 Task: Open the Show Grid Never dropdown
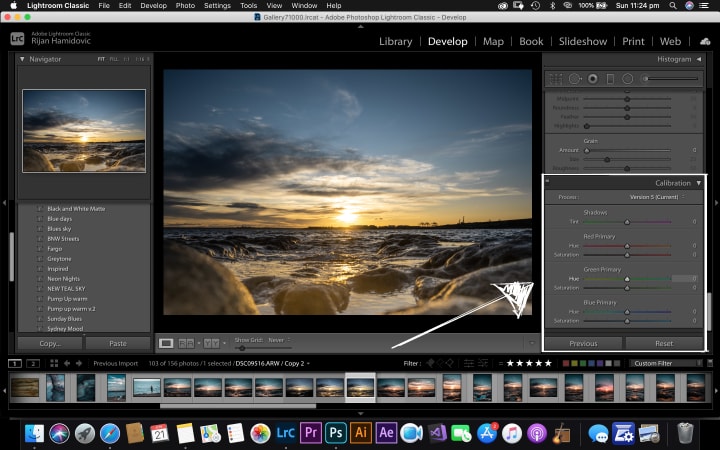point(279,340)
